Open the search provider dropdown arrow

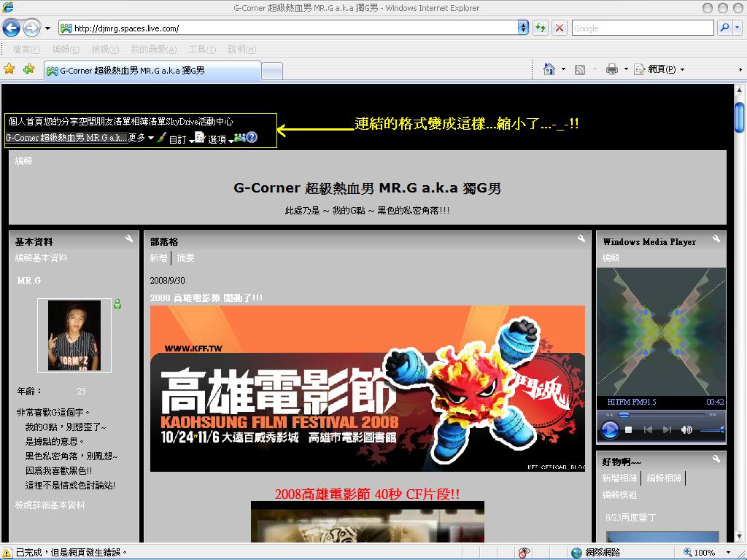[738, 28]
